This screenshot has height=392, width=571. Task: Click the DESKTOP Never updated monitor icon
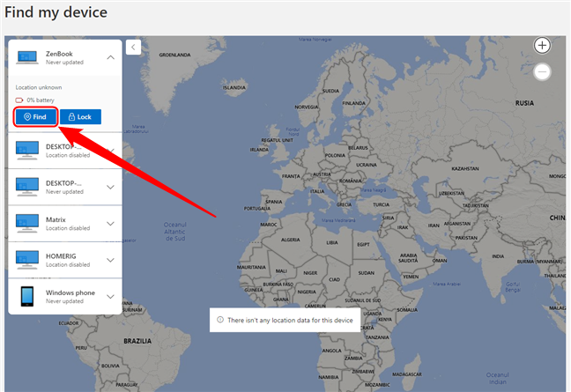(x=27, y=187)
